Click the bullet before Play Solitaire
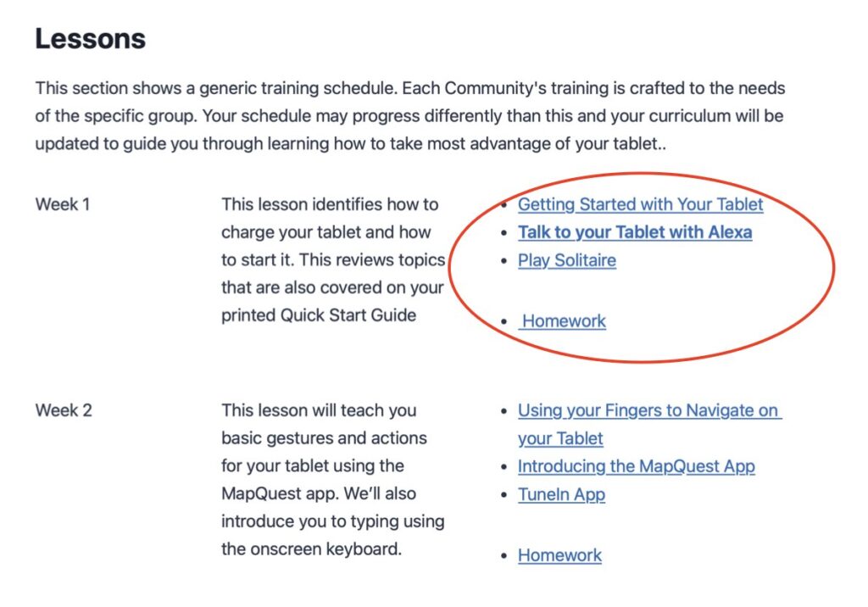Screen dimensions: 868x607 [x=506, y=260]
